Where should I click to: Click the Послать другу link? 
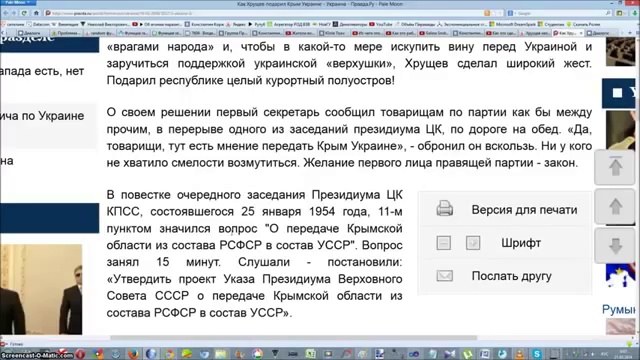511,276
